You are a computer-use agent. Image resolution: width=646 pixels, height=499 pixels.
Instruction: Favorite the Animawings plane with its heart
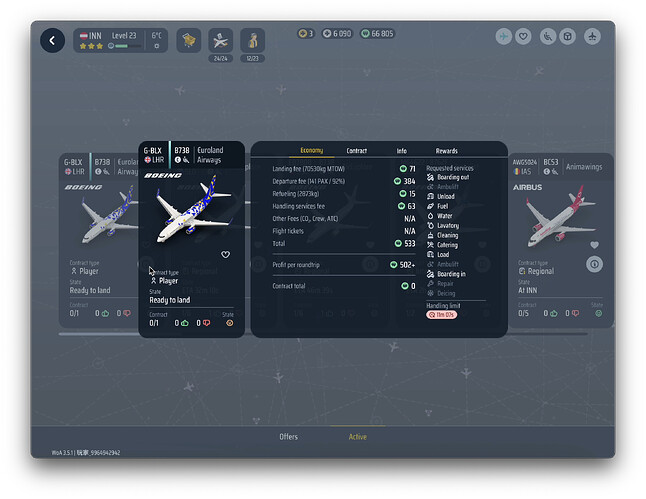594,245
